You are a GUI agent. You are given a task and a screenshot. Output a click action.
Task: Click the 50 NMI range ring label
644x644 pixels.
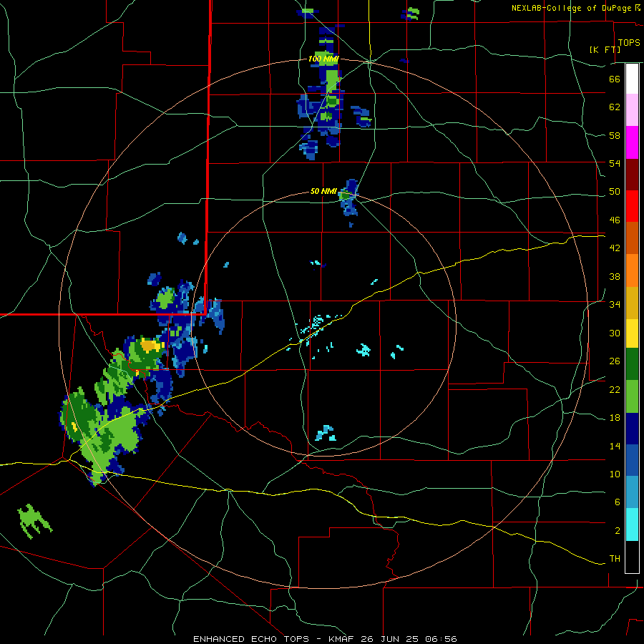pyautogui.click(x=323, y=191)
